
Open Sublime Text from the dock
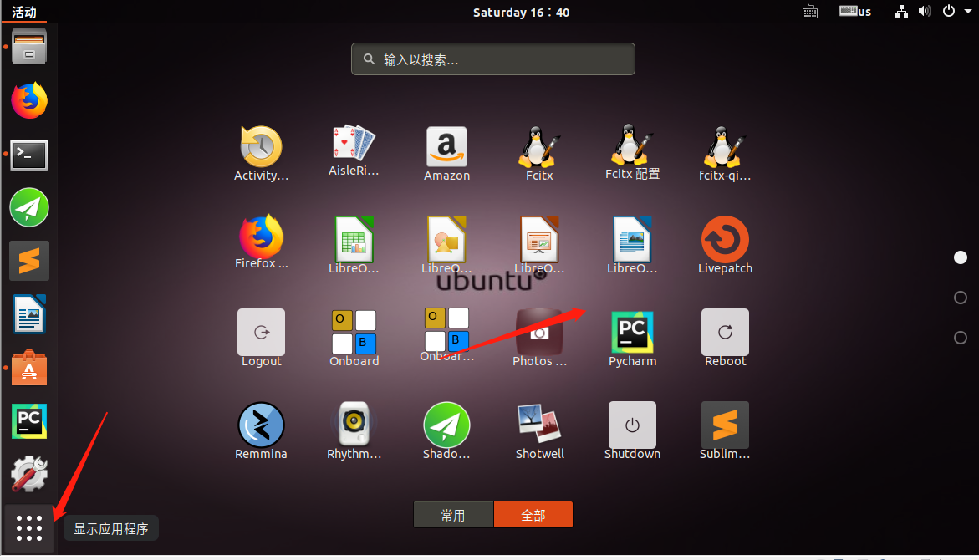pyautogui.click(x=28, y=260)
